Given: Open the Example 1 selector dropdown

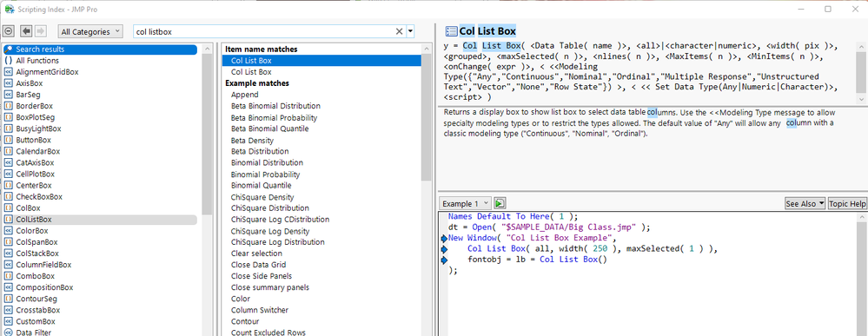Looking at the screenshot, I should [x=466, y=204].
